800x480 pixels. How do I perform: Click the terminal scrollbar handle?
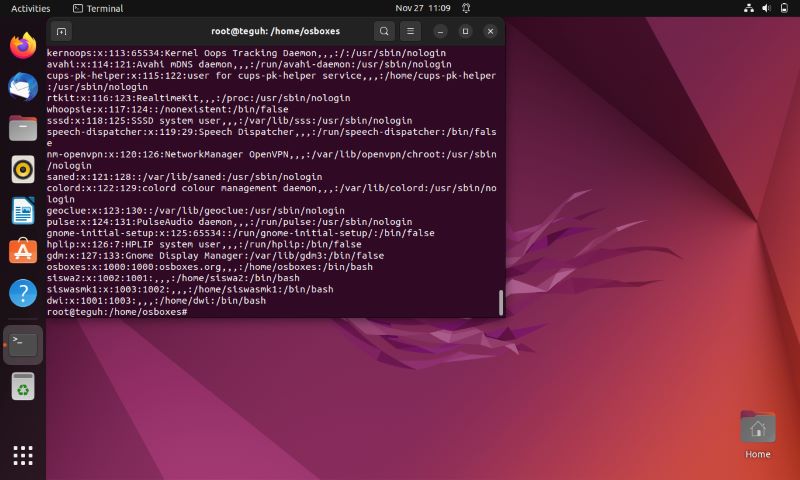(501, 303)
